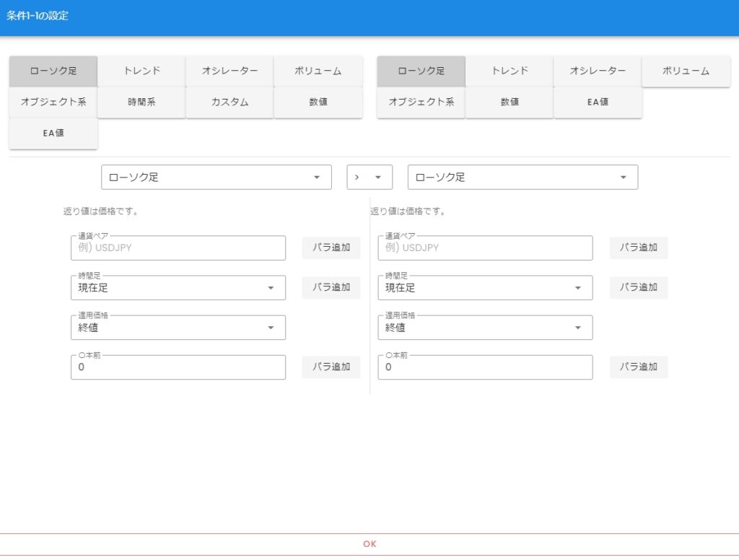Select left-side オシレーター tab

(x=229, y=71)
